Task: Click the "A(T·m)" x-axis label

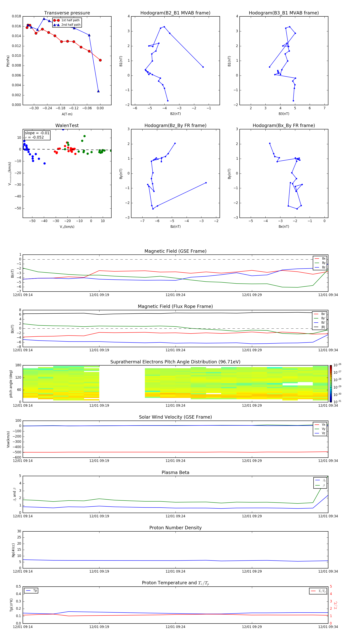Action: [67, 114]
